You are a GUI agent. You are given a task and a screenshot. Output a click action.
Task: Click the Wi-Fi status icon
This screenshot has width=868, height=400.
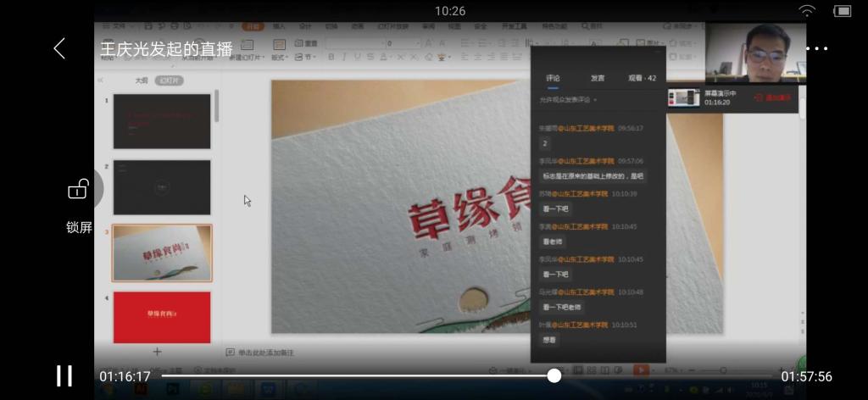pos(807,11)
